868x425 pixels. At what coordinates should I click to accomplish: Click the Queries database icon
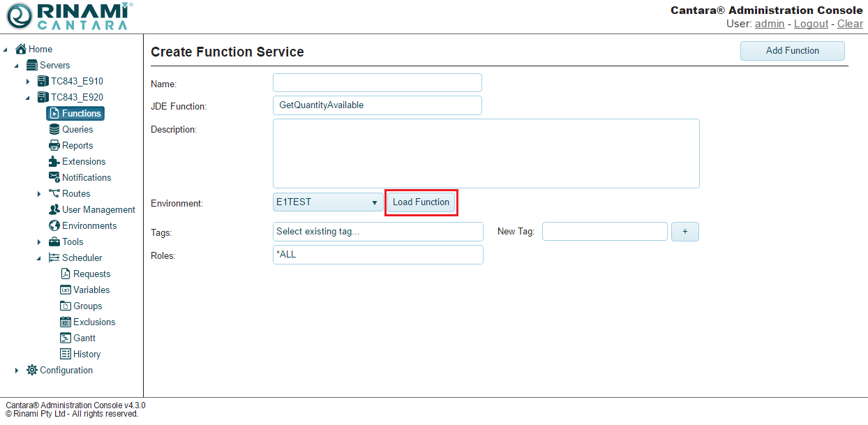[54, 129]
